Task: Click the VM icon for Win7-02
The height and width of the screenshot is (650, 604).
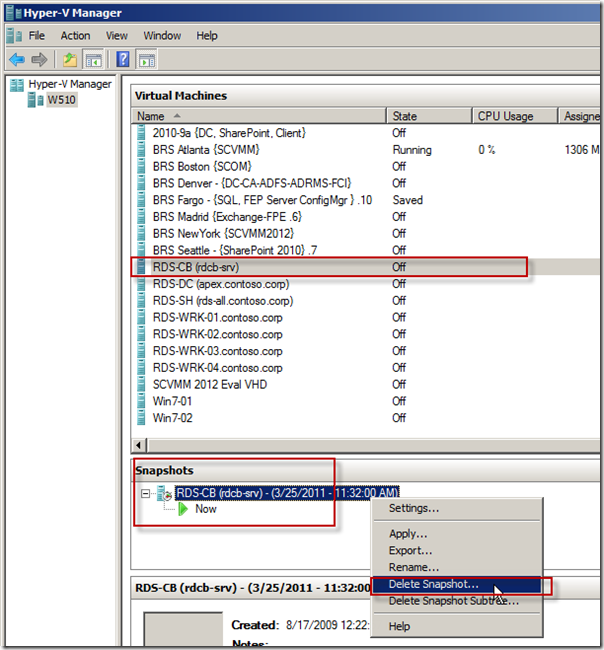Action: [141, 418]
